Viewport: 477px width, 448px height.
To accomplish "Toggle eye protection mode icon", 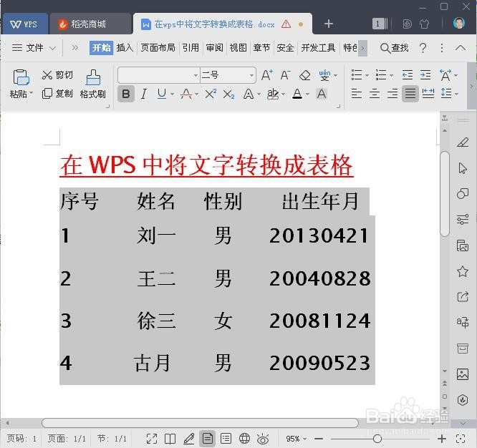I will coord(263,439).
